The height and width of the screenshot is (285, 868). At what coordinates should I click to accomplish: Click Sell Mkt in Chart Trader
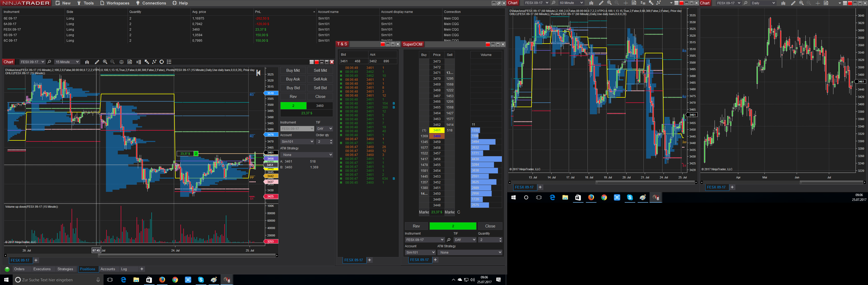tap(320, 71)
